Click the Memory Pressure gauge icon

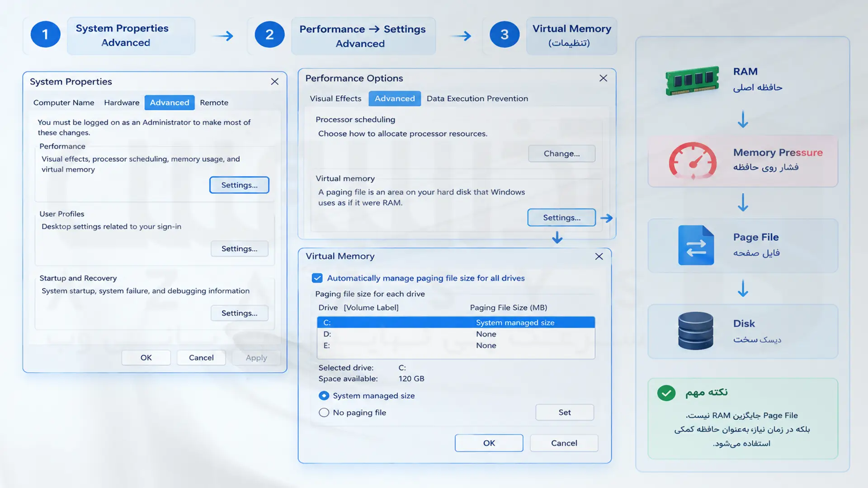[693, 161]
